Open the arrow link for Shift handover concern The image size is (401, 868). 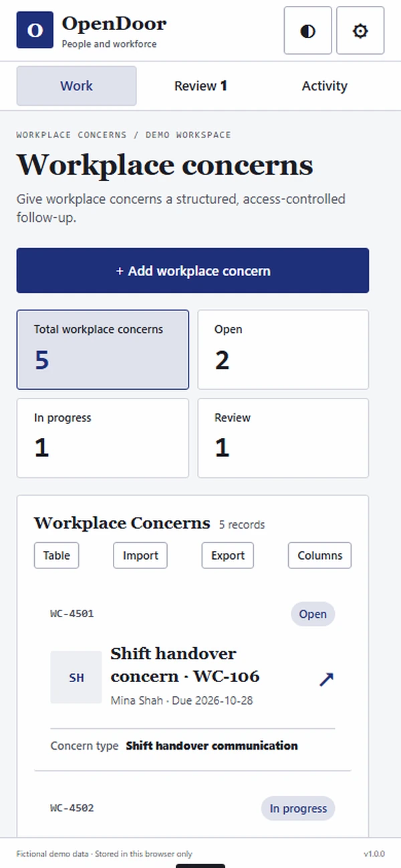pyautogui.click(x=326, y=679)
